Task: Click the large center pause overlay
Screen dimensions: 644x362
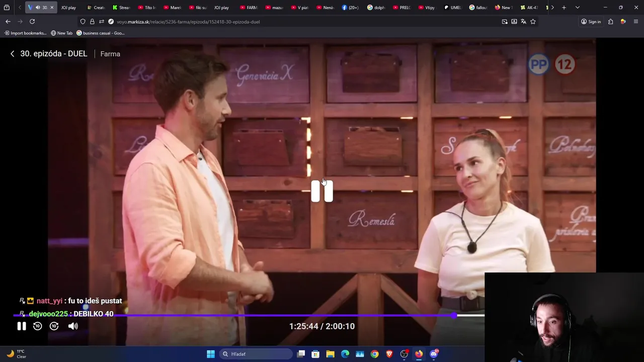Action: (322, 191)
